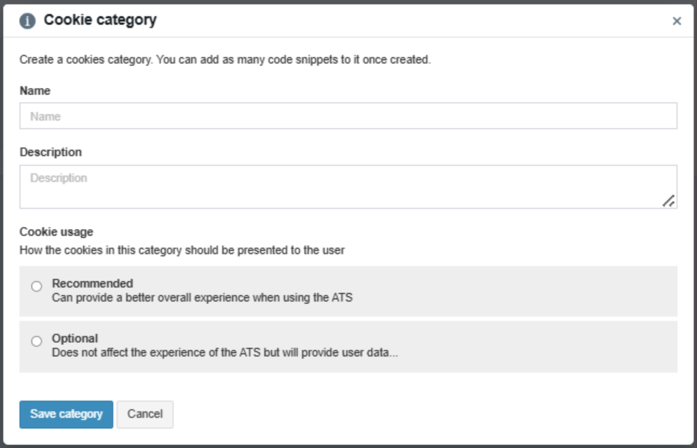The width and height of the screenshot is (697, 448).
Task: Click the Description field label
Action: [x=51, y=152]
